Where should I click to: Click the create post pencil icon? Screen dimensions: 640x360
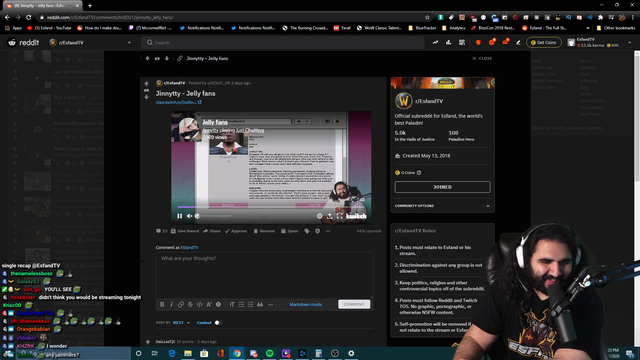[x=518, y=42]
